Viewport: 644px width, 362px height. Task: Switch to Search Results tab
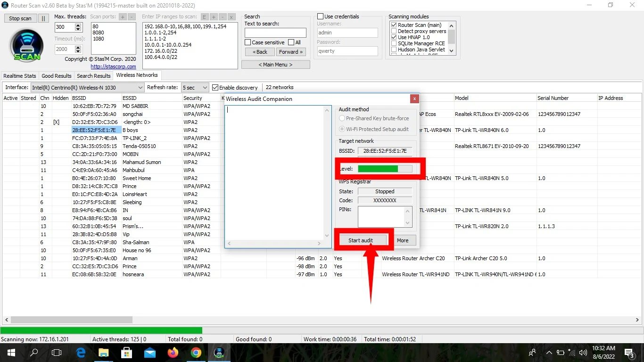94,76
